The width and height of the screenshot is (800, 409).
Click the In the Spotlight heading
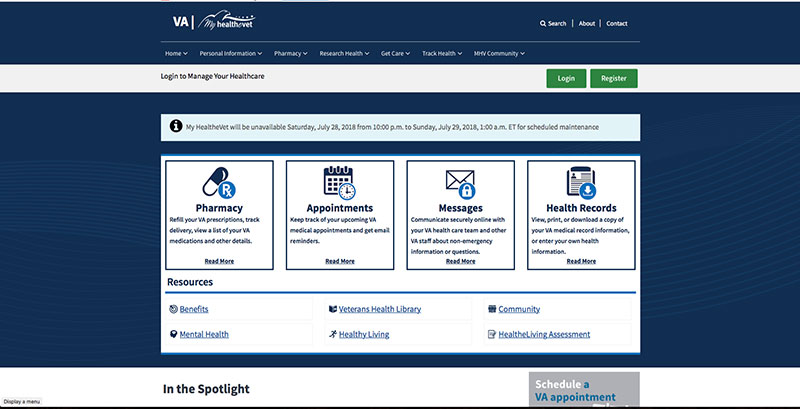coord(206,389)
